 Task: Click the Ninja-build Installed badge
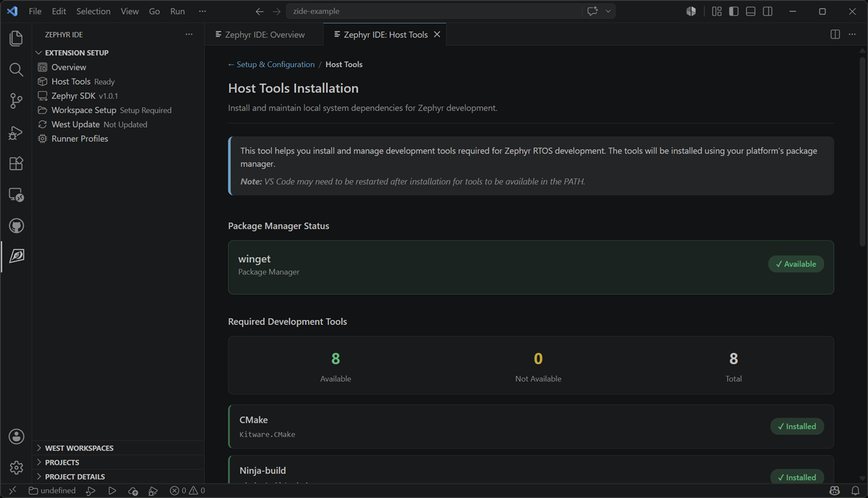pos(797,477)
